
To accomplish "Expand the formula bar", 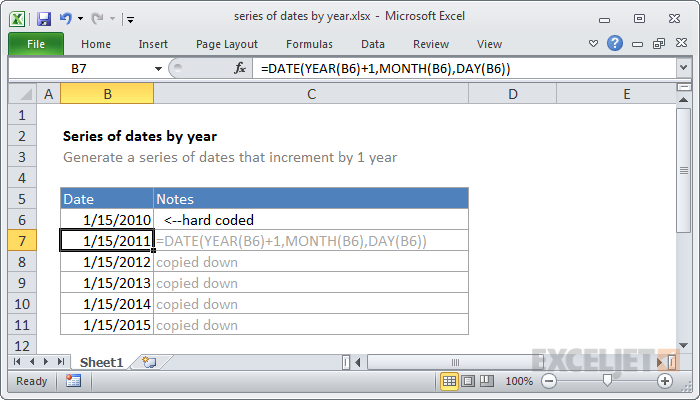I will tap(683, 68).
